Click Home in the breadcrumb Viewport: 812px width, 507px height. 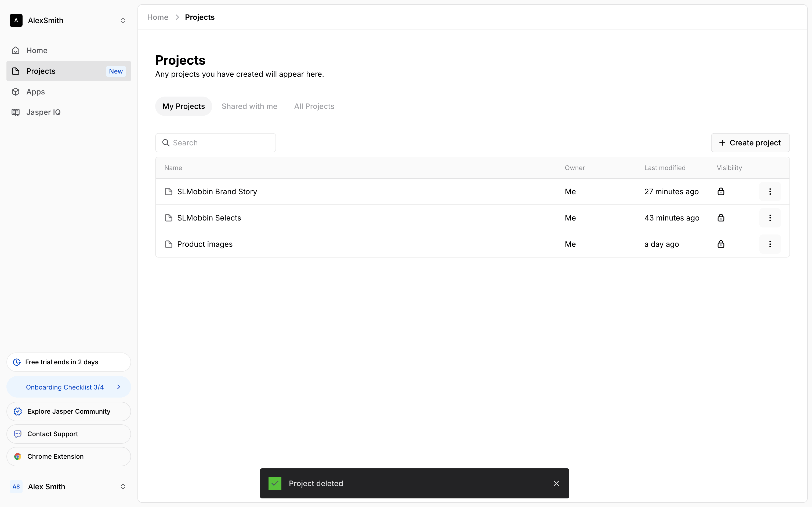[x=158, y=17]
